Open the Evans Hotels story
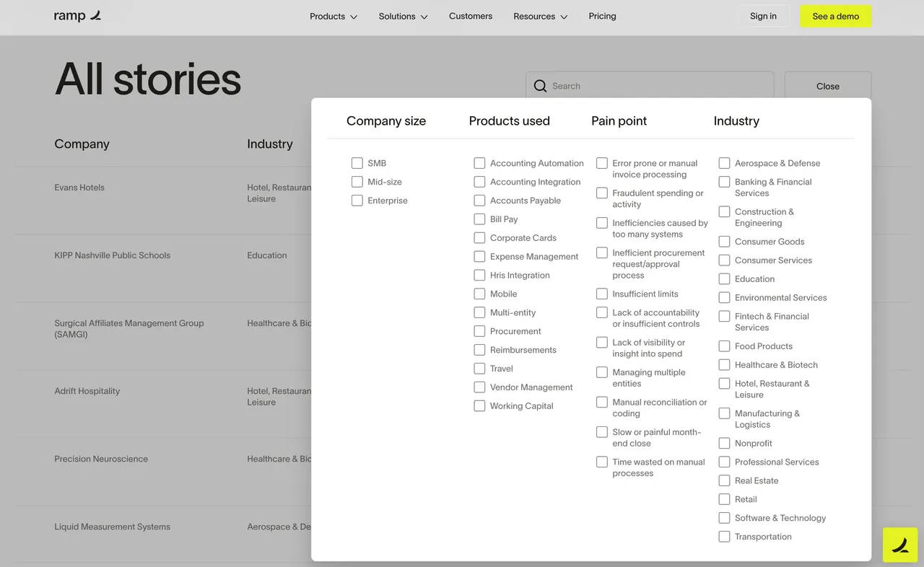Viewport: 924px width, 567px height. point(79,188)
